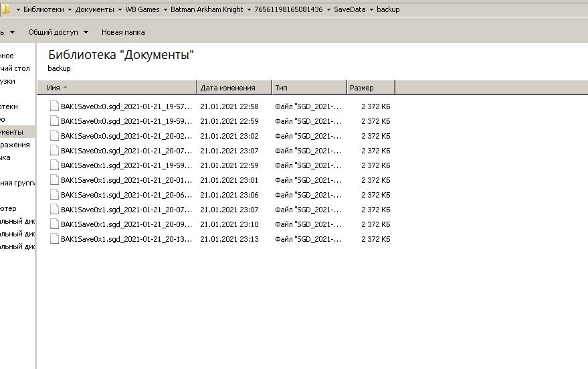Click backup breadcrumb segment

pos(388,9)
